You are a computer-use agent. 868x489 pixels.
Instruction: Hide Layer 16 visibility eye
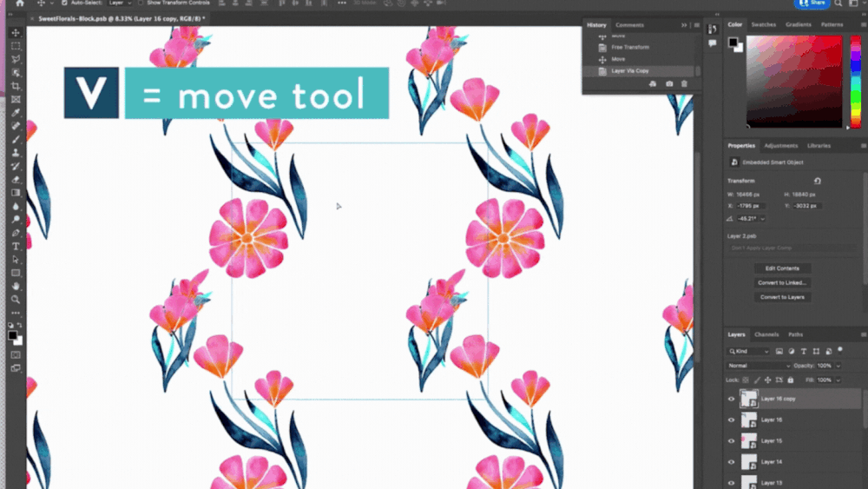(731, 420)
